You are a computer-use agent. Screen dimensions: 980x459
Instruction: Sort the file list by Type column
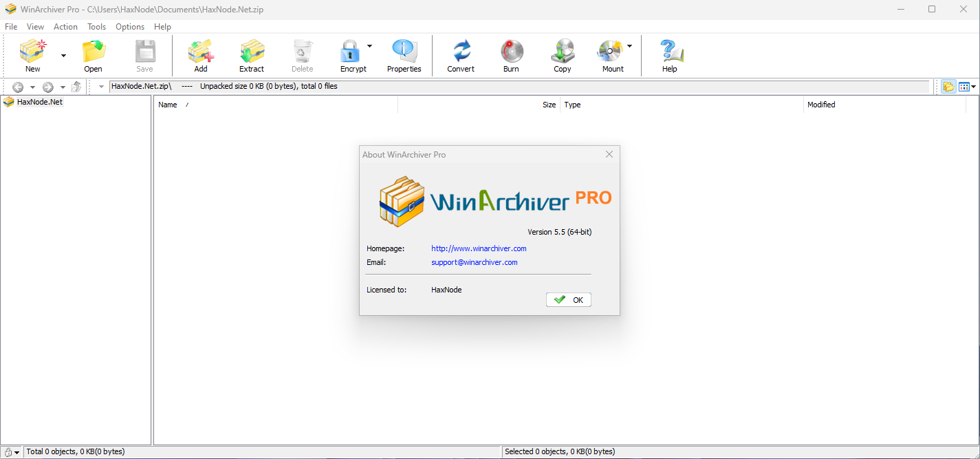point(682,105)
